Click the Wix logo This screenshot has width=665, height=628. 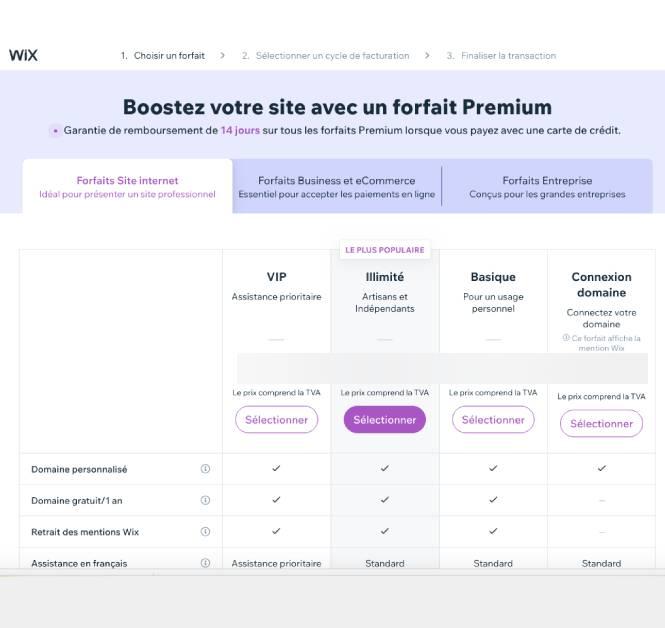coord(23,55)
